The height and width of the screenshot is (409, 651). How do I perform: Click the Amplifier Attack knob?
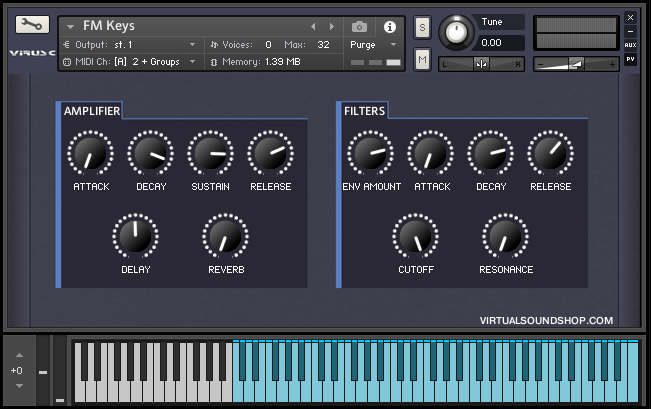point(90,154)
